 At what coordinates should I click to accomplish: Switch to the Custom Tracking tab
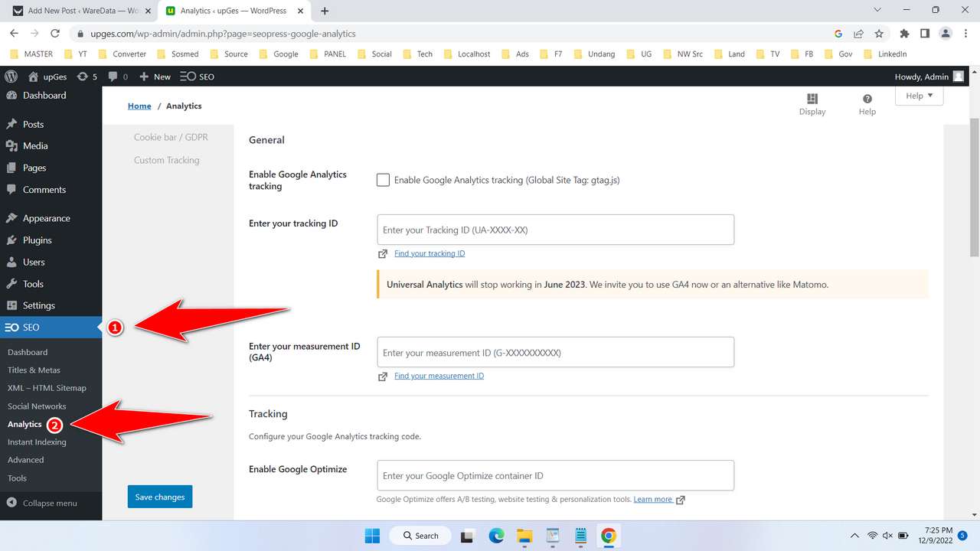pyautogui.click(x=166, y=160)
